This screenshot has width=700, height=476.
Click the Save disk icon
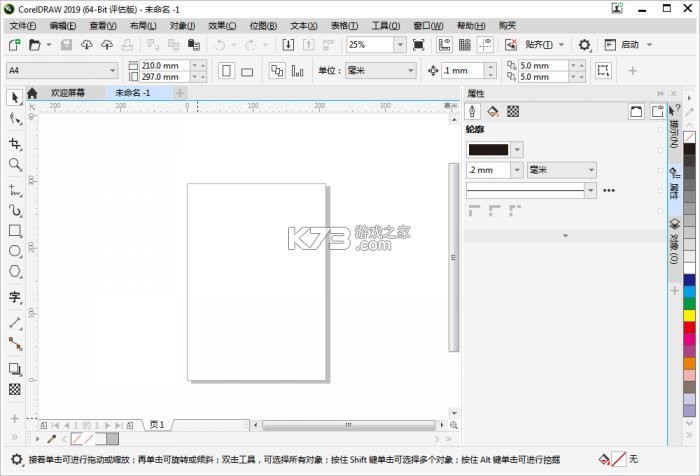click(67, 45)
